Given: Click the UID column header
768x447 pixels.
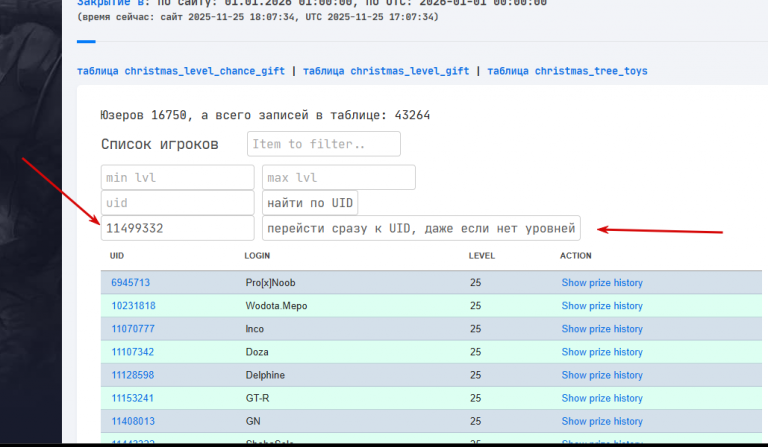Looking at the screenshot, I should click(117, 256).
